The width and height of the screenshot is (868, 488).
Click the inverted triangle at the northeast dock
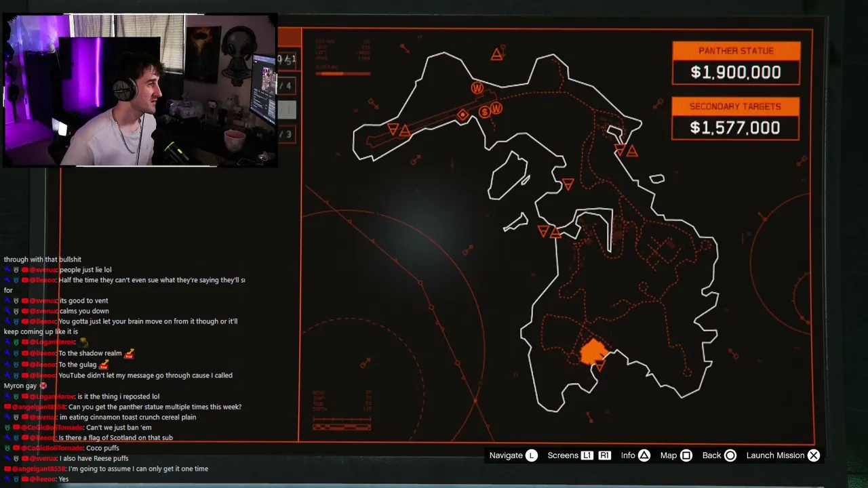[x=620, y=150]
